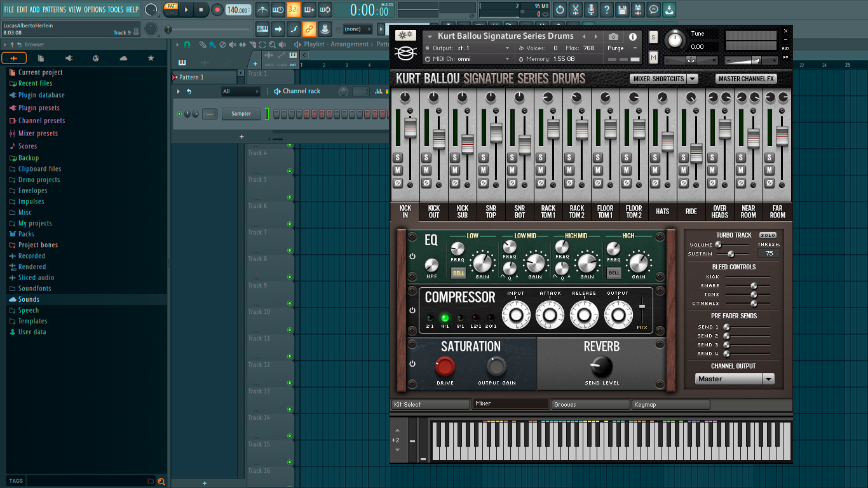Viewport: 868px width, 488px height.
Task: Enable wait for input before playing
Action: click(278, 10)
